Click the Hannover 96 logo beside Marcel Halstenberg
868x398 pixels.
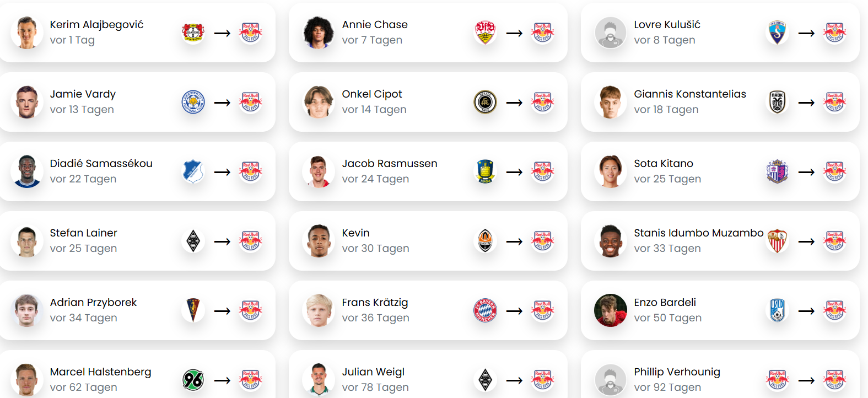(193, 380)
